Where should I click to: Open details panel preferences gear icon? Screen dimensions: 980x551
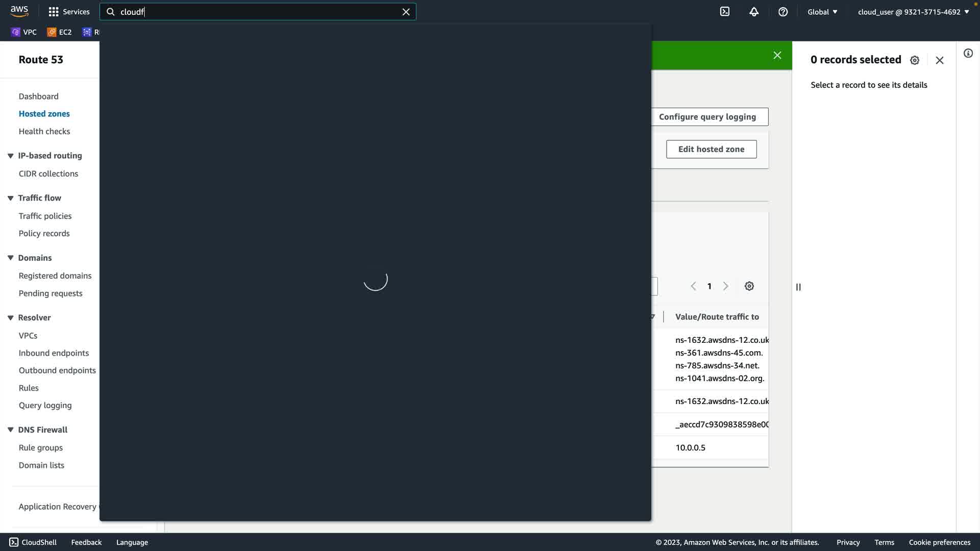pyautogui.click(x=914, y=60)
